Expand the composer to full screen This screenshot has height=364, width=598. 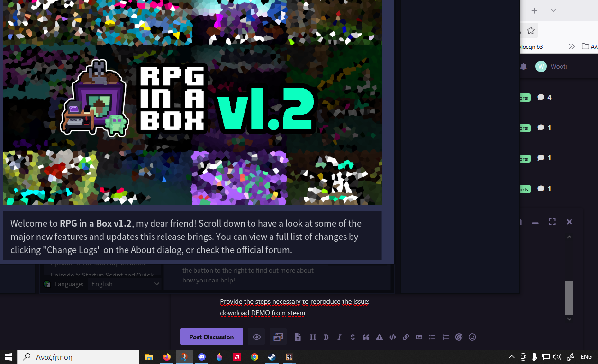pyautogui.click(x=552, y=222)
